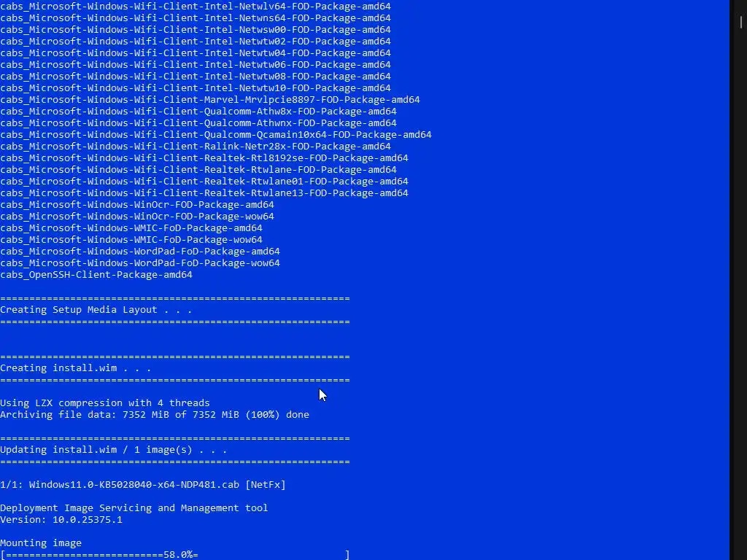This screenshot has width=747, height=560.
Task: Click 'Deployment Image Servicing and Management tool' text
Action: tap(134, 508)
